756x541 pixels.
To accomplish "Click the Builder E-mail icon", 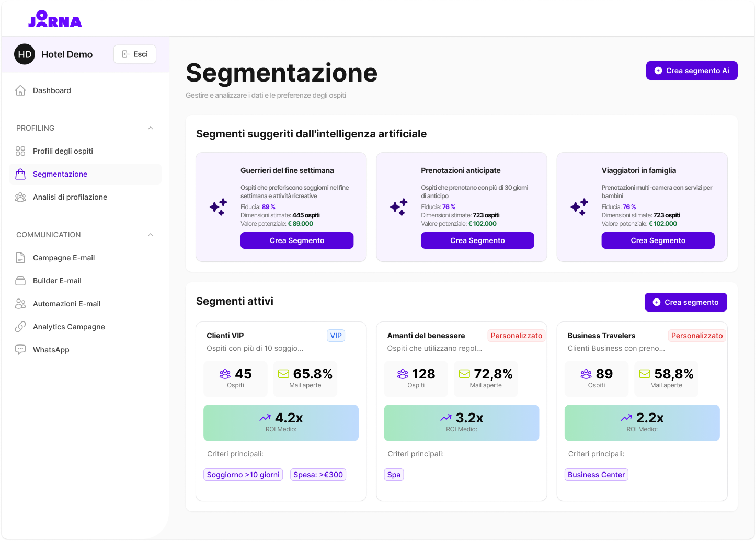I will (x=20, y=281).
